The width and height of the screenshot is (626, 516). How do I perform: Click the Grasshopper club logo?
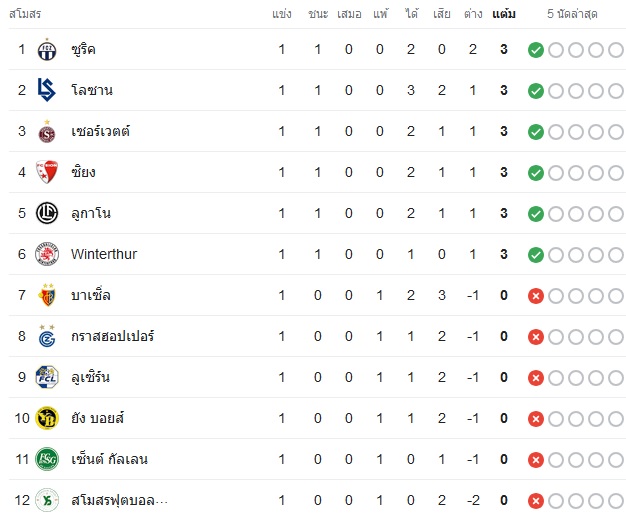tap(47, 336)
